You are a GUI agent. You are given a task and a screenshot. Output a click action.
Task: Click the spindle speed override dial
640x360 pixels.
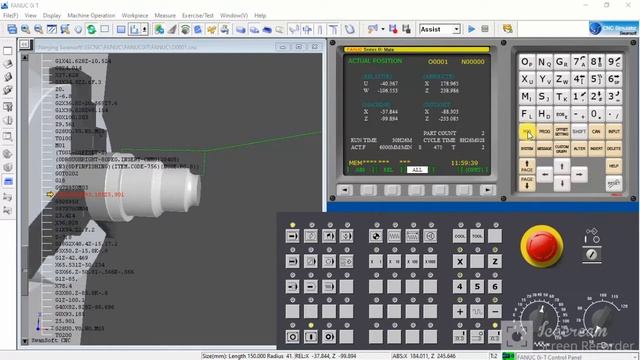tap(602, 318)
